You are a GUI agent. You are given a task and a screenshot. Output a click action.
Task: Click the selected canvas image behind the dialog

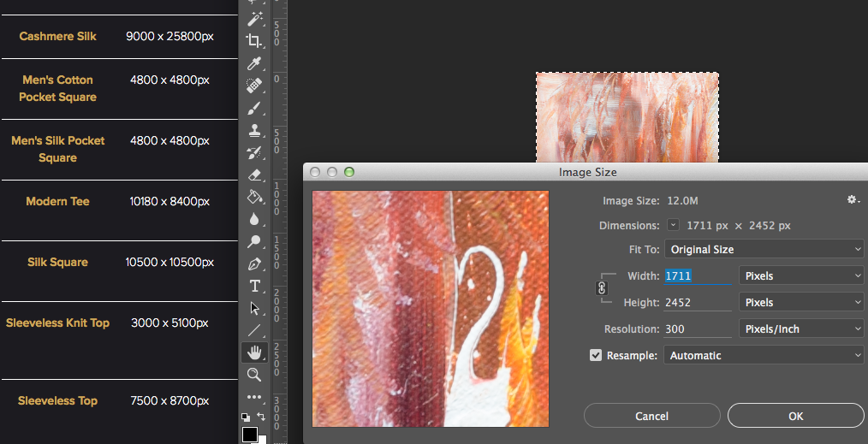pos(627,117)
